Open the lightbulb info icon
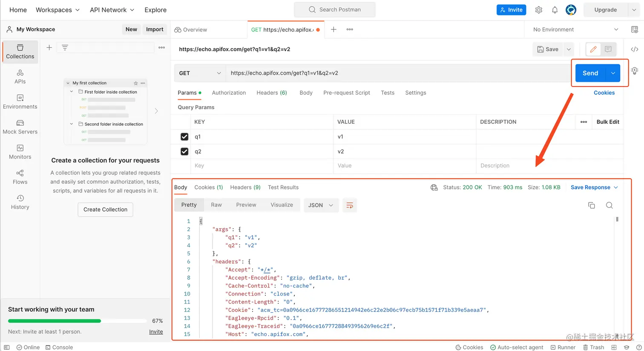 [635, 71]
